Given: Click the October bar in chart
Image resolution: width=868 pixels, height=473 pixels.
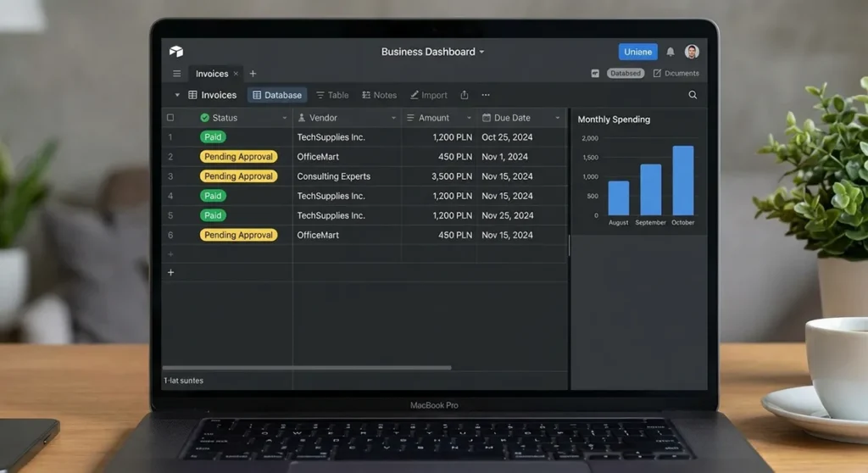Looking at the screenshot, I should coord(683,181).
